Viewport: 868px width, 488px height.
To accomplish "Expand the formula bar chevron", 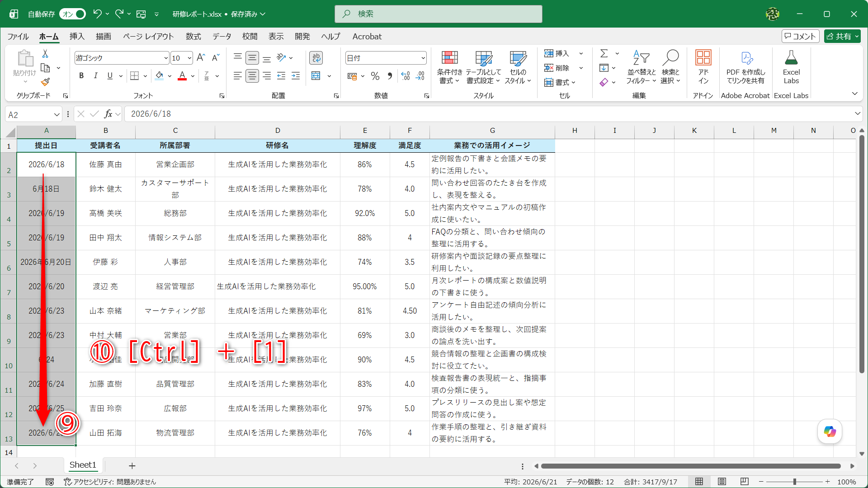I will pos(858,113).
